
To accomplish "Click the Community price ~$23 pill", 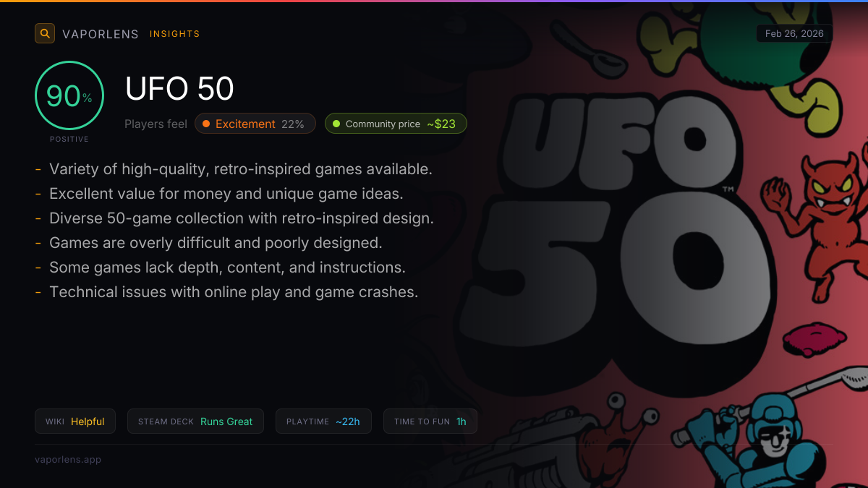I will tap(396, 124).
